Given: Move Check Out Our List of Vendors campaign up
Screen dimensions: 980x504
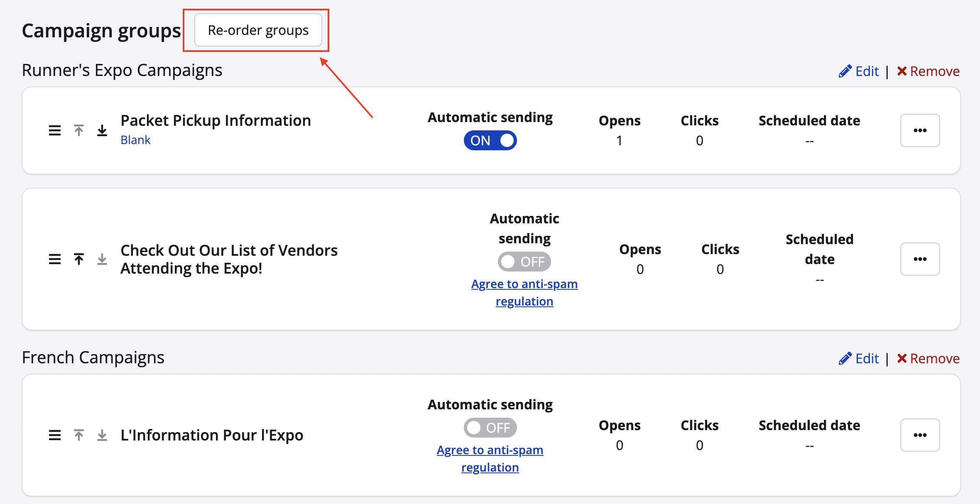Looking at the screenshot, I should [x=79, y=259].
